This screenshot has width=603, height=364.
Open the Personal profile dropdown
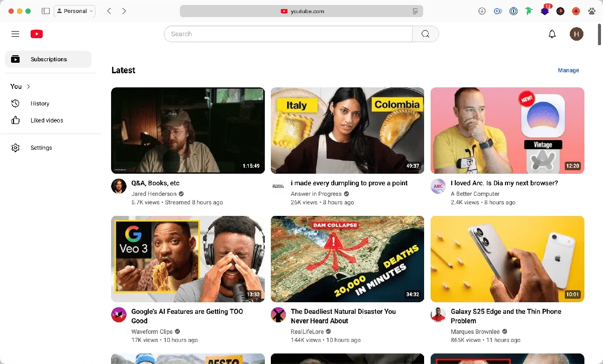pyautogui.click(x=74, y=11)
